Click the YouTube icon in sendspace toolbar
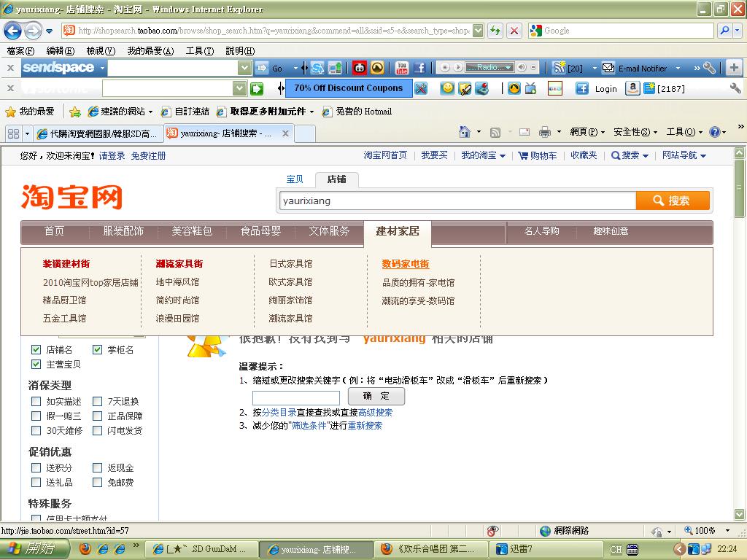 pos(402,68)
